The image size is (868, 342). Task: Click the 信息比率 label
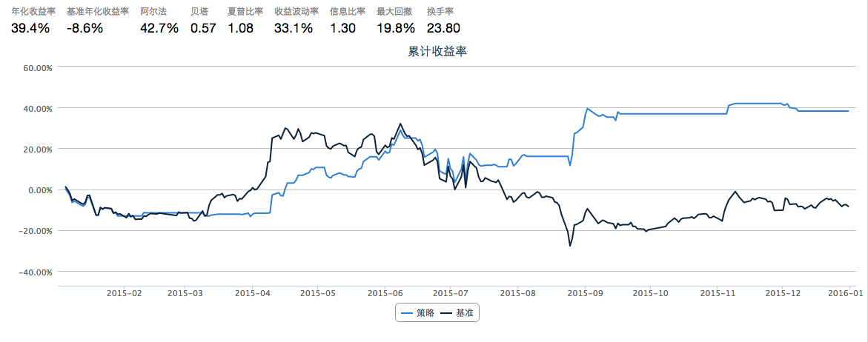348,12
